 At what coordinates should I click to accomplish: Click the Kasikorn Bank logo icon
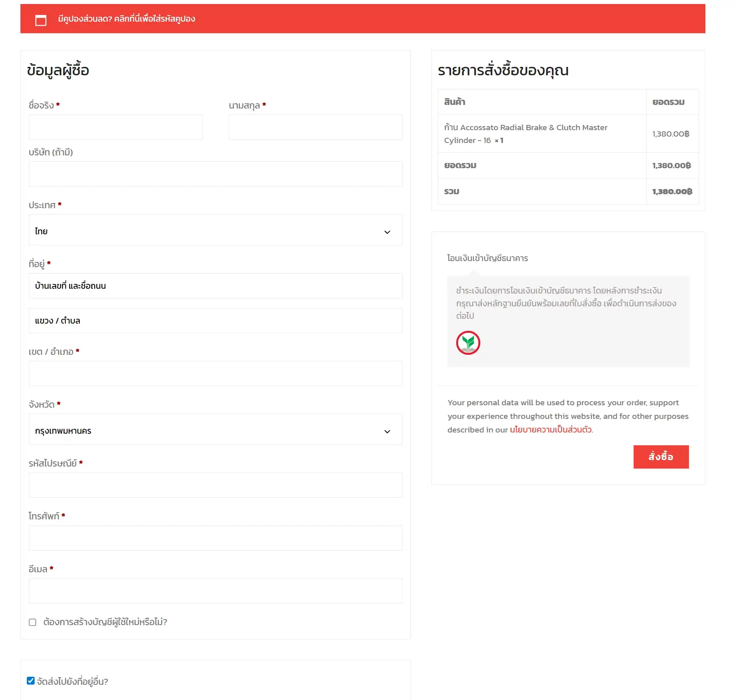coord(468,343)
